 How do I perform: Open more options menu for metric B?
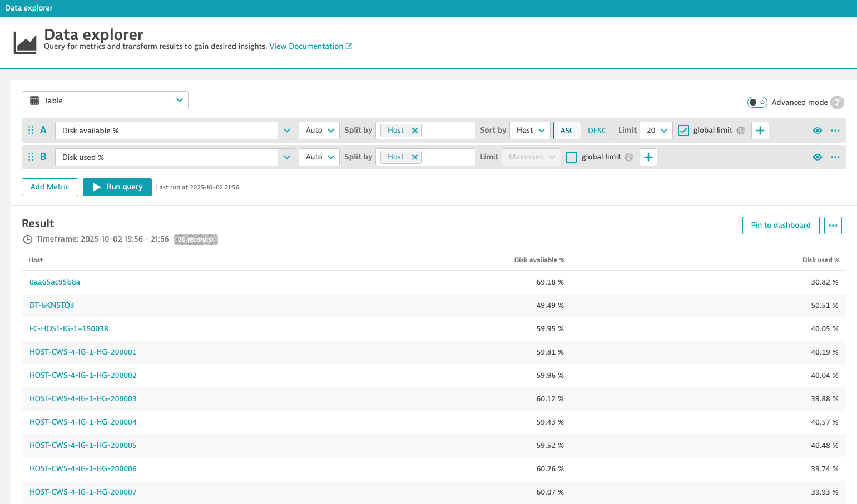coord(835,157)
